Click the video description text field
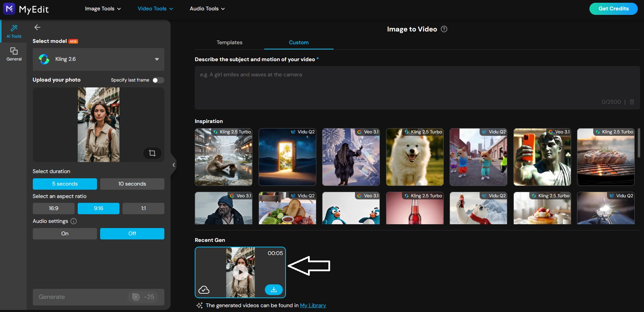The height and width of the screenshot is (312, 644). pyautogui.click(x=417, y=88)
